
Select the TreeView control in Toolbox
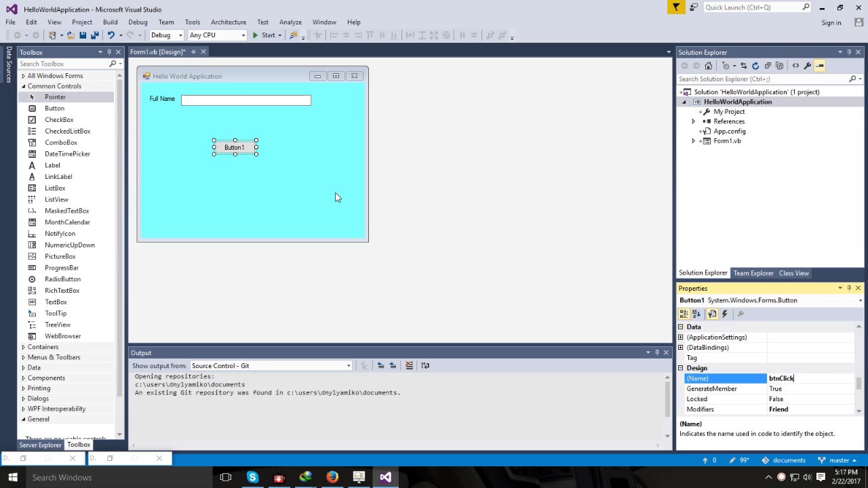pos(66,325)
